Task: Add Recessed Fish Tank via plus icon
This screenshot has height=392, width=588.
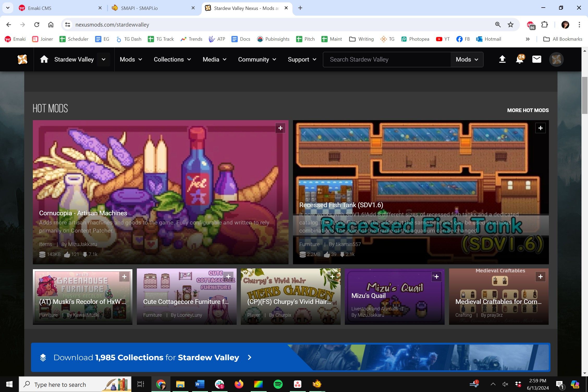Action: tap(540, 128)
